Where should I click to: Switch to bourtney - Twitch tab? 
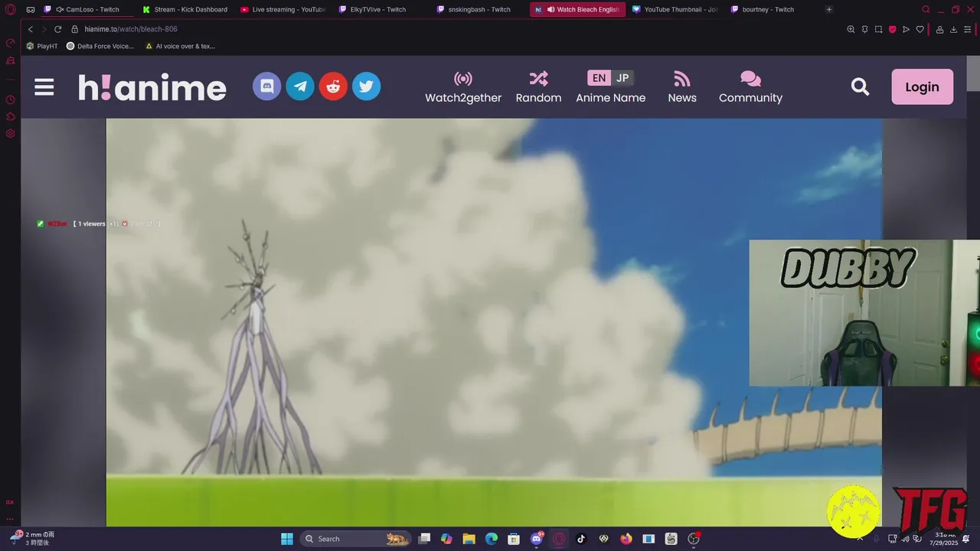[774, 9]
